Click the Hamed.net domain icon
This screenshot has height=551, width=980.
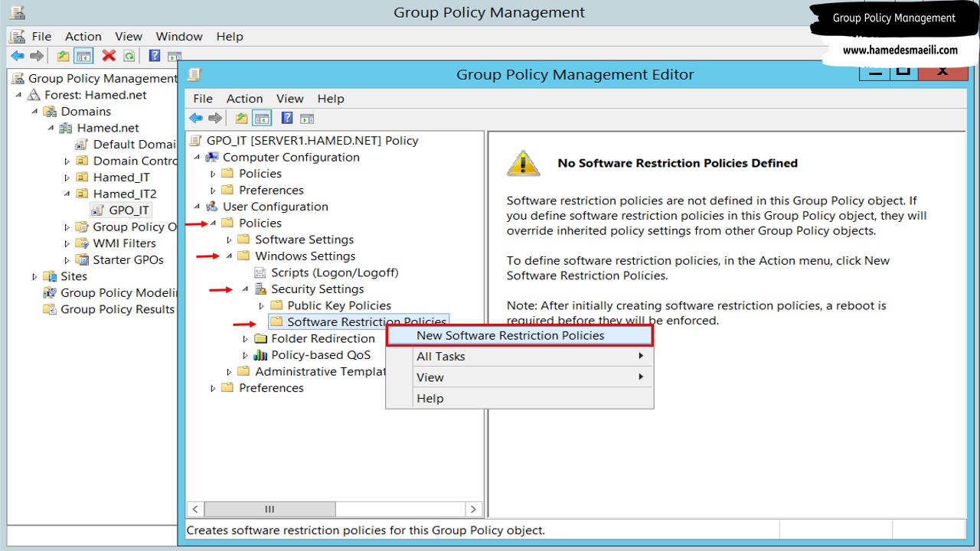[x=67, y=128]
